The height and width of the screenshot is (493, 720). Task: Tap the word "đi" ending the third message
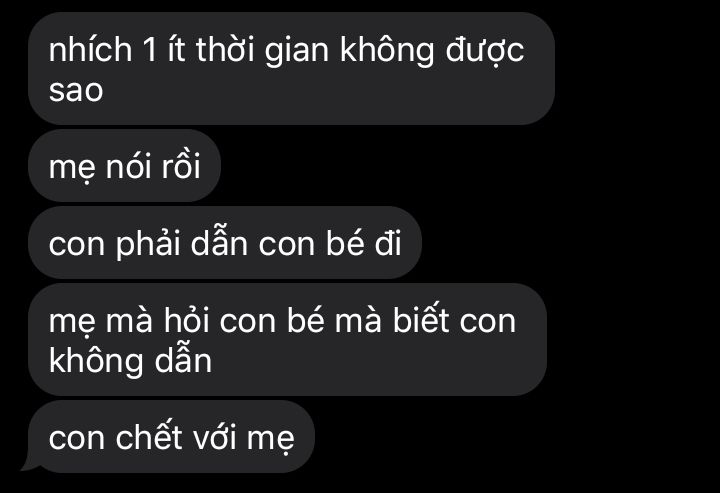[388, 242]
